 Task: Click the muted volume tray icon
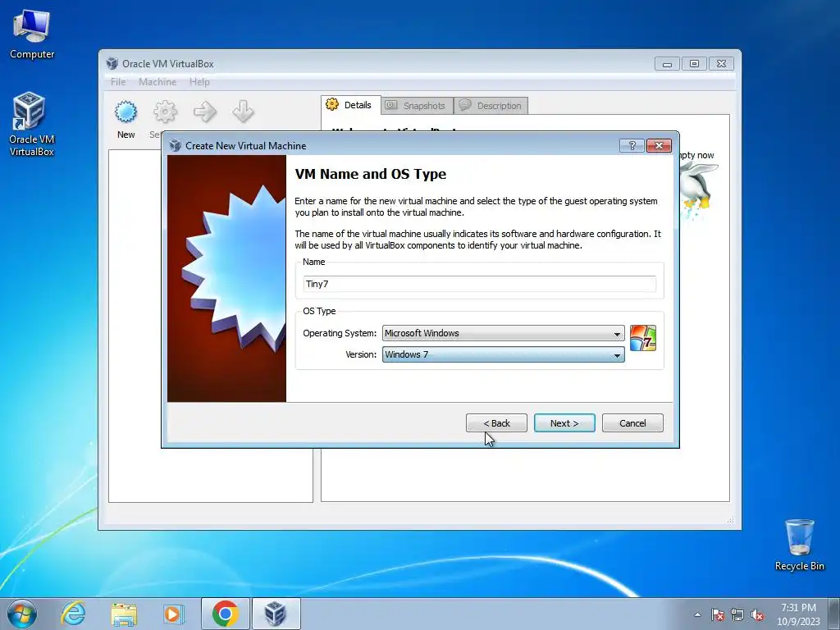[757, 614]
